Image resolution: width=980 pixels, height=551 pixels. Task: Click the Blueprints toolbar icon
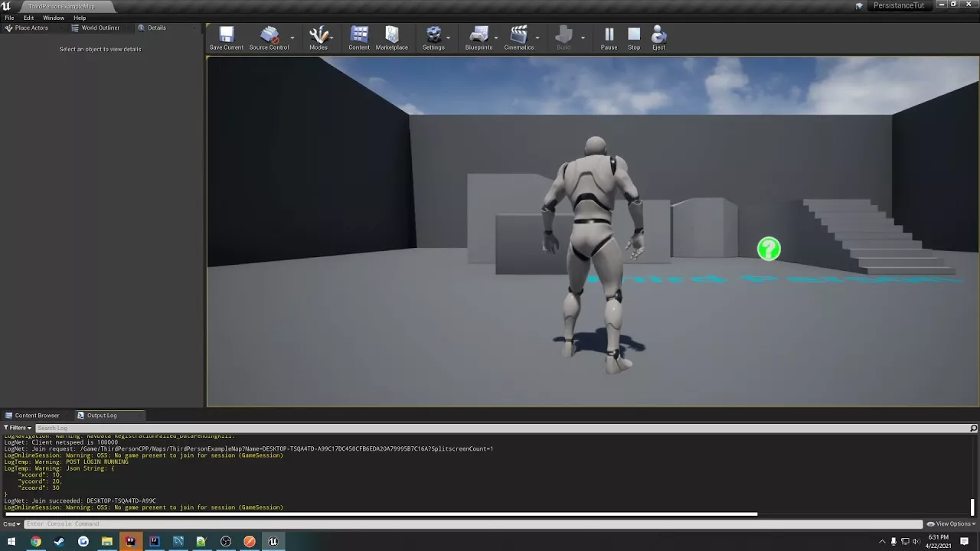click(x=479, y=36)
